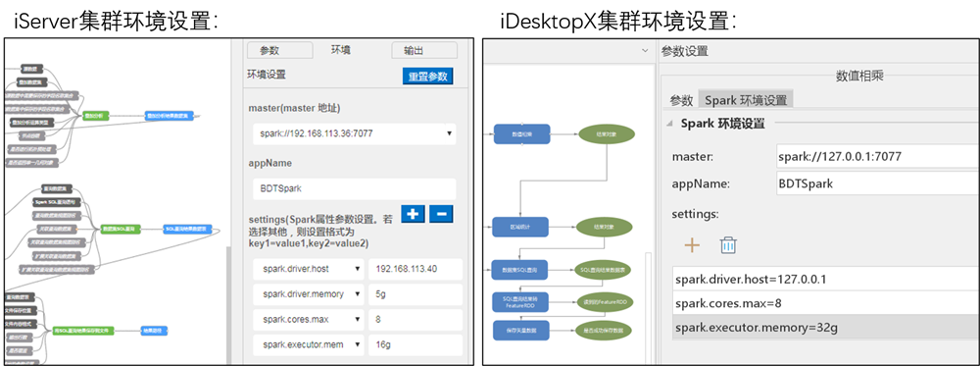Click the blue 区域统计 node in iDesktopX

pos(520,228)
